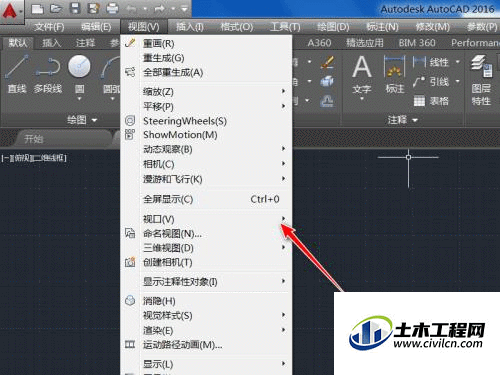
Task: Click the viewport label 俯视 二维线框
Action: click(34, 158)
